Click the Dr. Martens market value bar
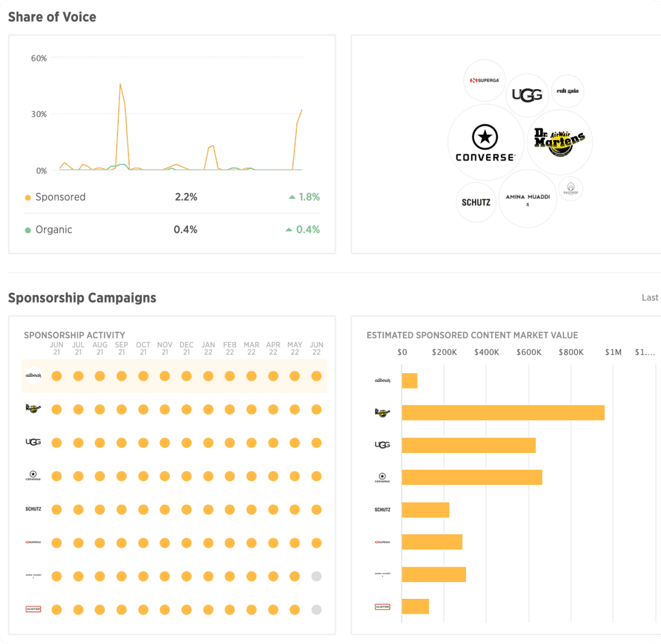 pyautogui.click(x=503, y=412)
